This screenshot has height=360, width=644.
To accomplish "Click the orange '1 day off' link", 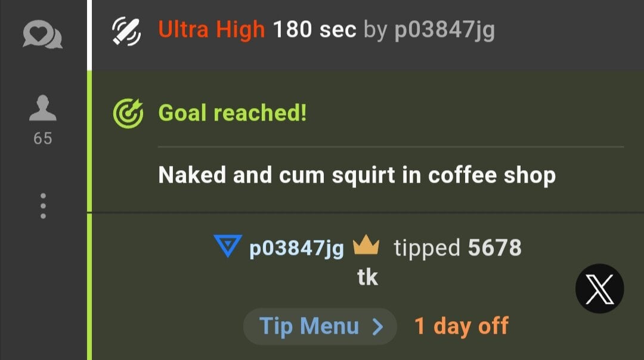I will (x=461, y=326).
